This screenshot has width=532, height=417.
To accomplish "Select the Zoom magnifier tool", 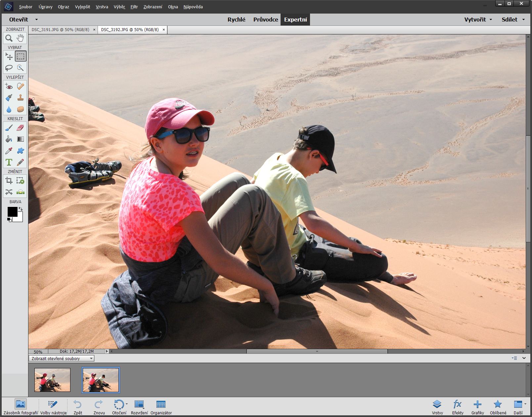I will pyautogui.click(x=9, y=38).
